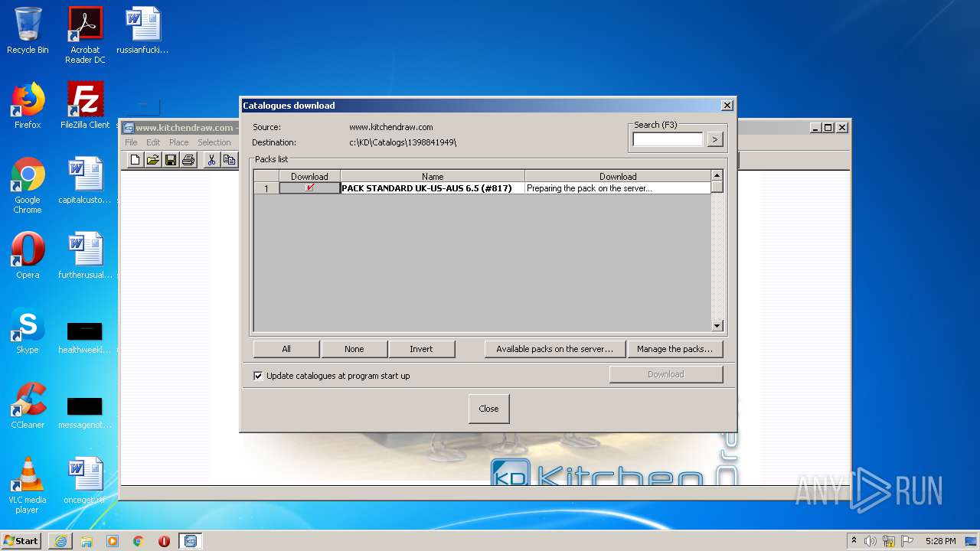This screenshot has height=551, width=980.
Task: Open the Edit menu in KitchenDraw window
Action: pyautogui.click(x=153, y=142)
